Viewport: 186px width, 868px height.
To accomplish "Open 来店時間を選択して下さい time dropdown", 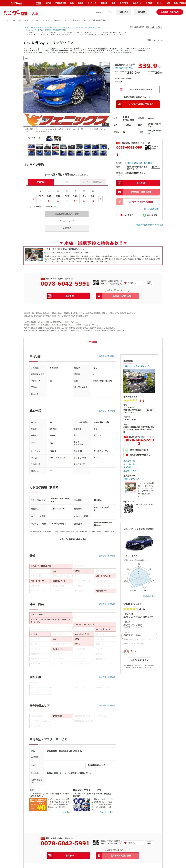I will (x=67, y=214).
